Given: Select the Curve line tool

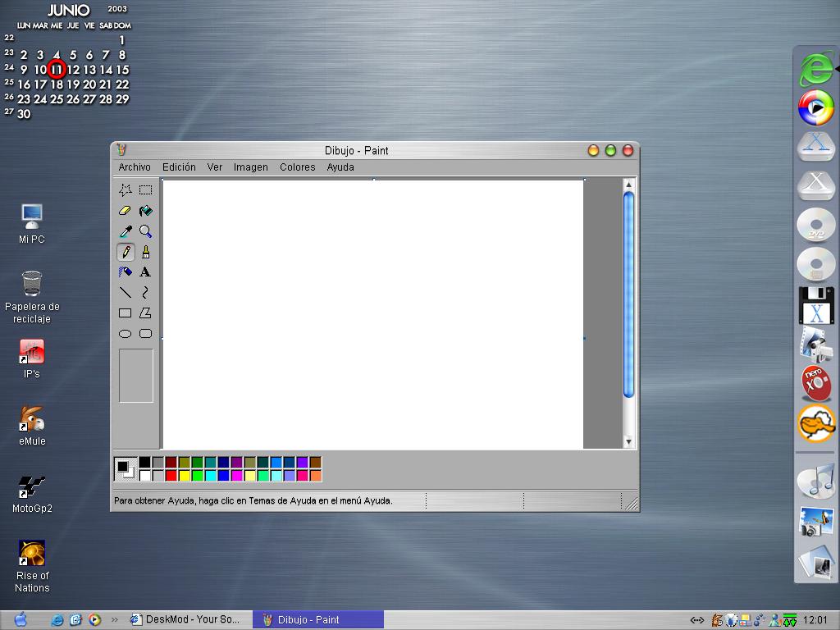Looking at the screenshot, I should click(145, 292).
